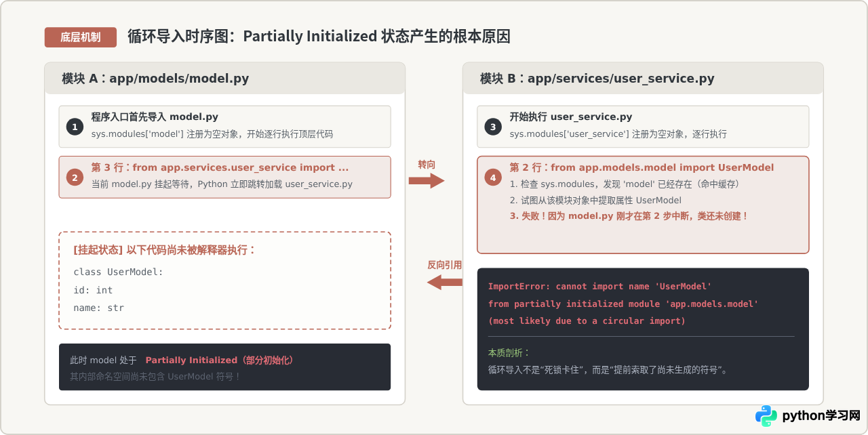The image size is (868, 435).
Task: Select the title 循环导入时序图 heading
Action: coord(319,37)
